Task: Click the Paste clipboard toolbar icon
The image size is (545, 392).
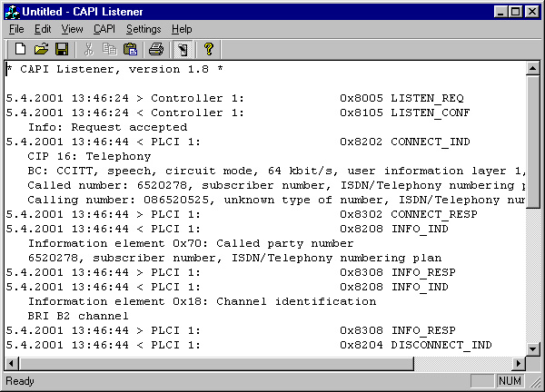Action: coord(130,49)
